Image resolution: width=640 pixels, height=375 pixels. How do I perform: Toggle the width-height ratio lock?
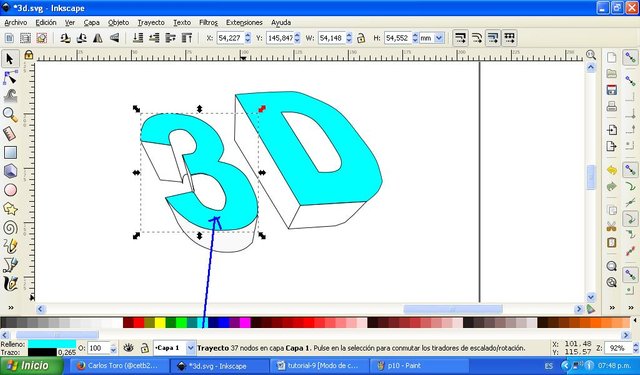click(x=360, y=38)
